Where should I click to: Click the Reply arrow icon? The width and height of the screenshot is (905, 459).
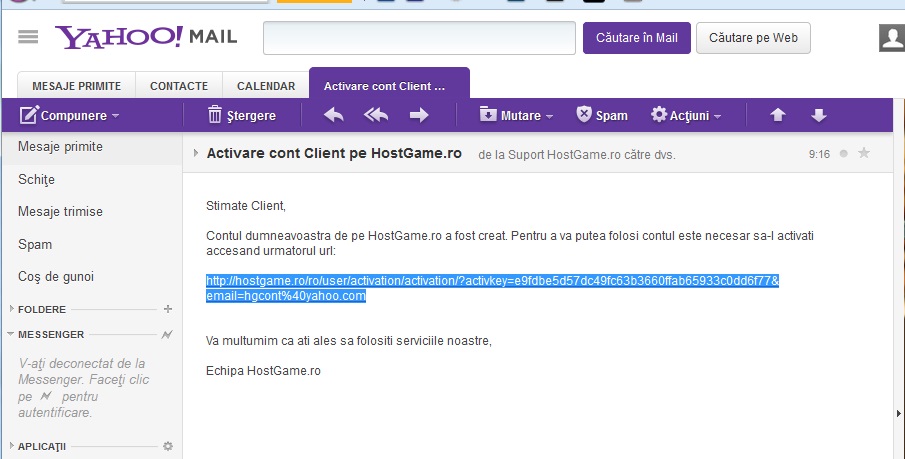334,115
